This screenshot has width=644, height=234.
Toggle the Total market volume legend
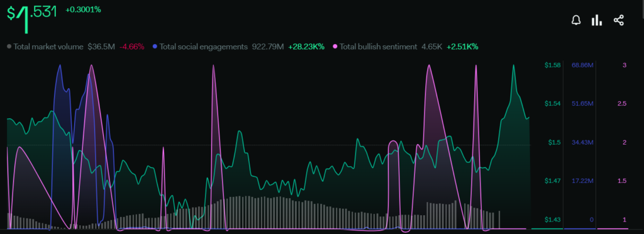pos(48,47)
